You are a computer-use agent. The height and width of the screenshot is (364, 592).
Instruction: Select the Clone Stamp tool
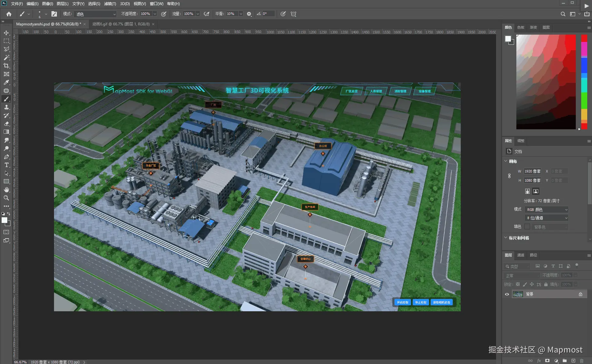tap(6, 107)
